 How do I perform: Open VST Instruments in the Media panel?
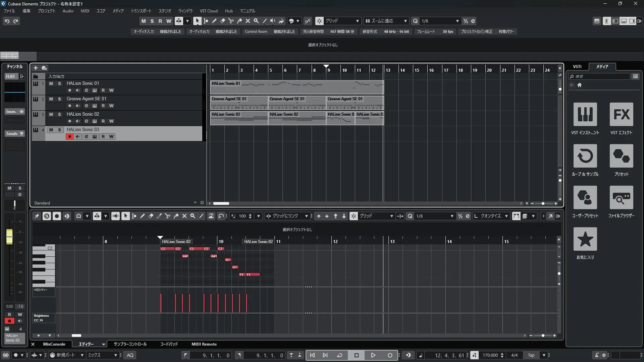[x=585, y=115]
